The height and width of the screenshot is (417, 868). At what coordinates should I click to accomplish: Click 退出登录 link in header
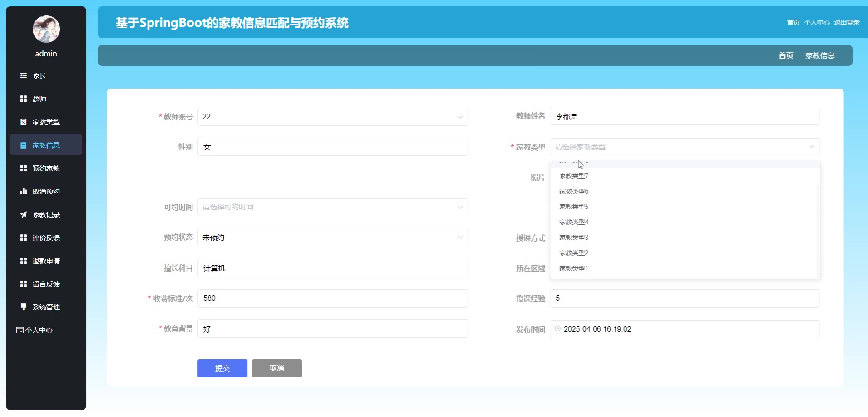pyautogui.click(x=847, y=22)
